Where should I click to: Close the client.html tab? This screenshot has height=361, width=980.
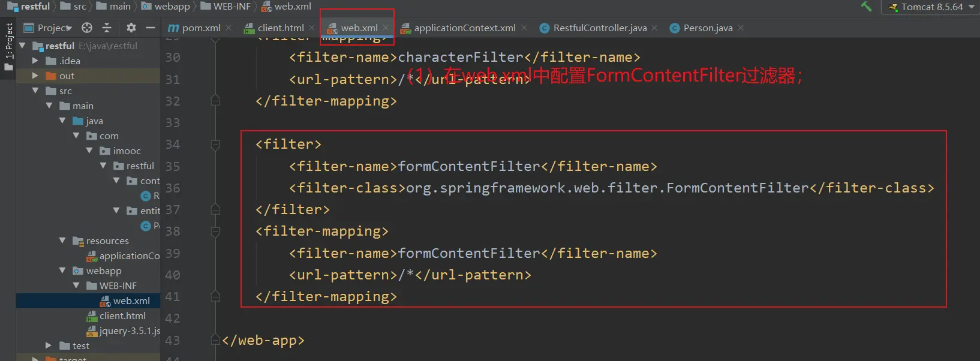(x=312, y=28)
